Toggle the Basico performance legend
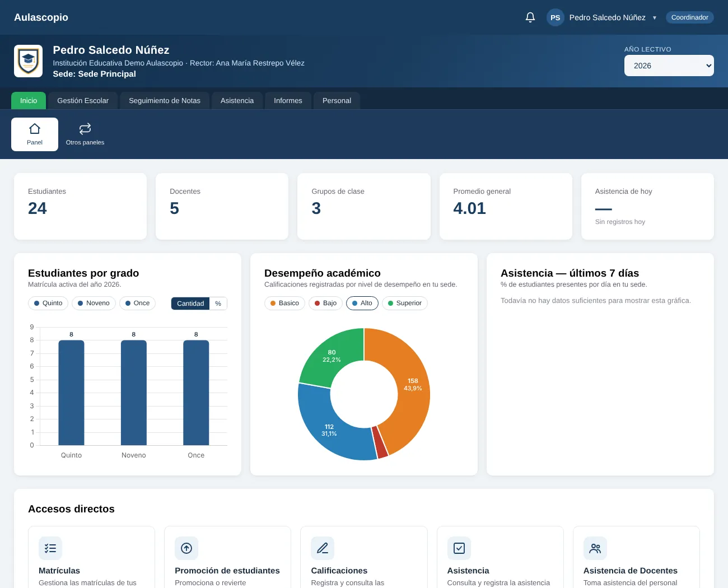The height and width of the screenshot is (588, 728). [x=284, y=303]
